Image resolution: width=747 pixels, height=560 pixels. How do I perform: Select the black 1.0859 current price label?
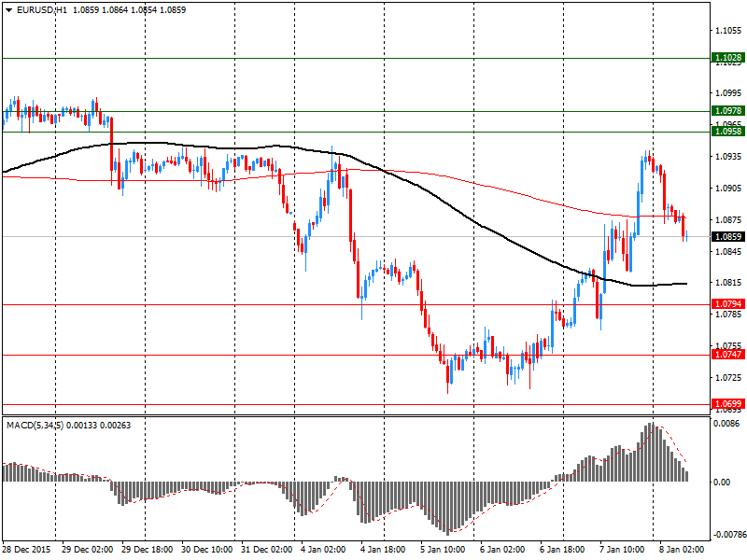[727, 237]
